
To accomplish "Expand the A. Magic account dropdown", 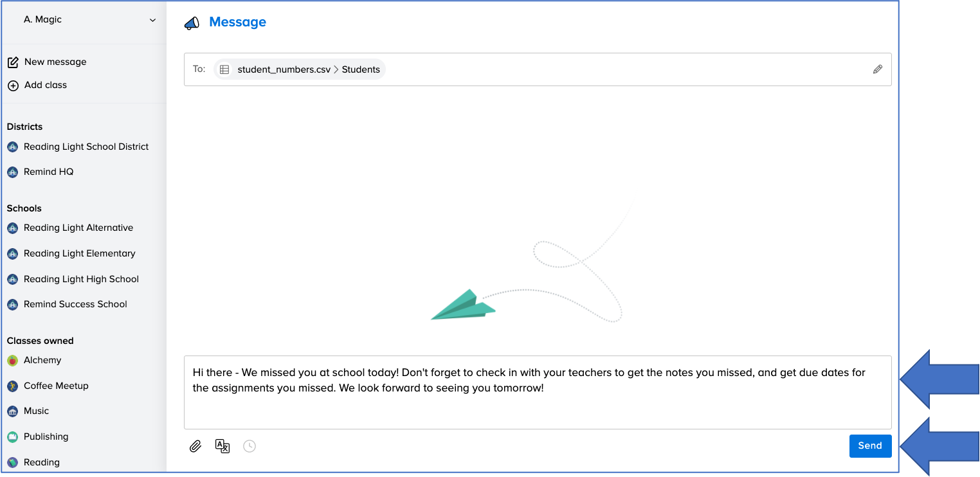I will pos(152,20).
